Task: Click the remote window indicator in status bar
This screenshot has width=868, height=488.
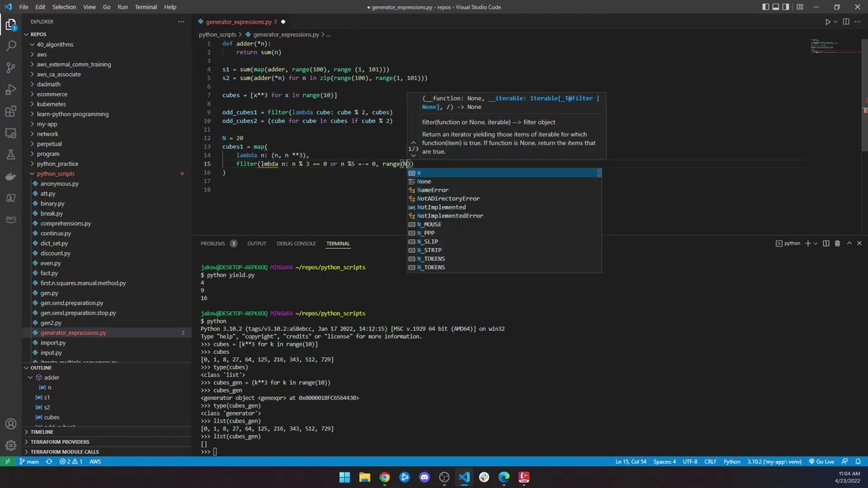Action: [x=7, y=462]
